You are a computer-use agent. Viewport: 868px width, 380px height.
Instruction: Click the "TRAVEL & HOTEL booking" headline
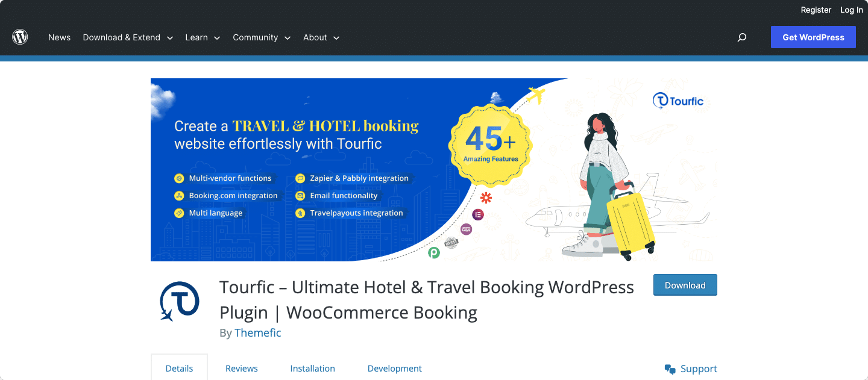point(325,126)
